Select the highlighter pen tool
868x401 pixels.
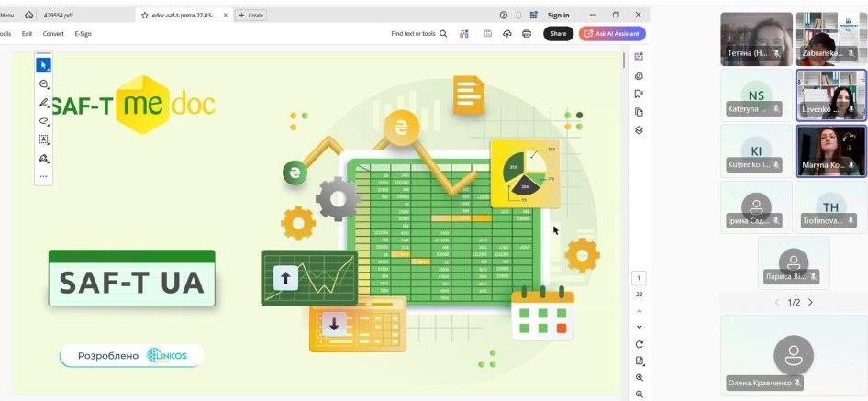point(43,103)
